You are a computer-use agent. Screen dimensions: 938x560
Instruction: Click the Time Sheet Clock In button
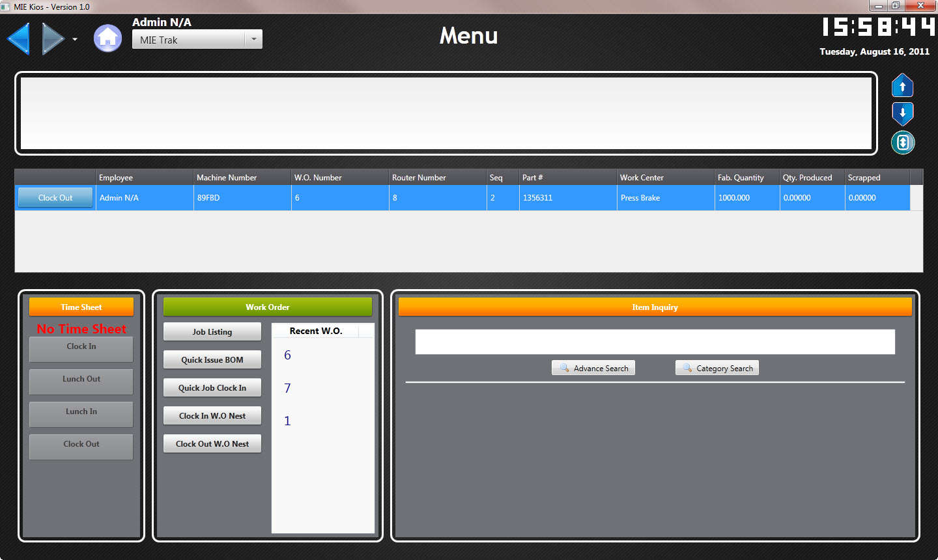[81, 349]
